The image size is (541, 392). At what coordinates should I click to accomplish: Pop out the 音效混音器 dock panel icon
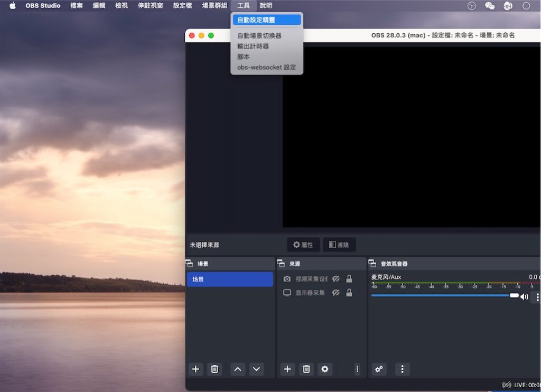pos(372,264)
